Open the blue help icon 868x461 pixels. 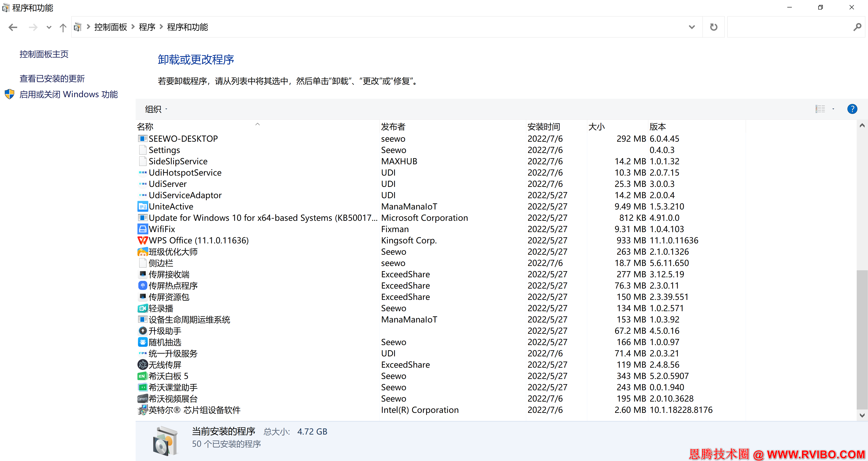point(852,109)
